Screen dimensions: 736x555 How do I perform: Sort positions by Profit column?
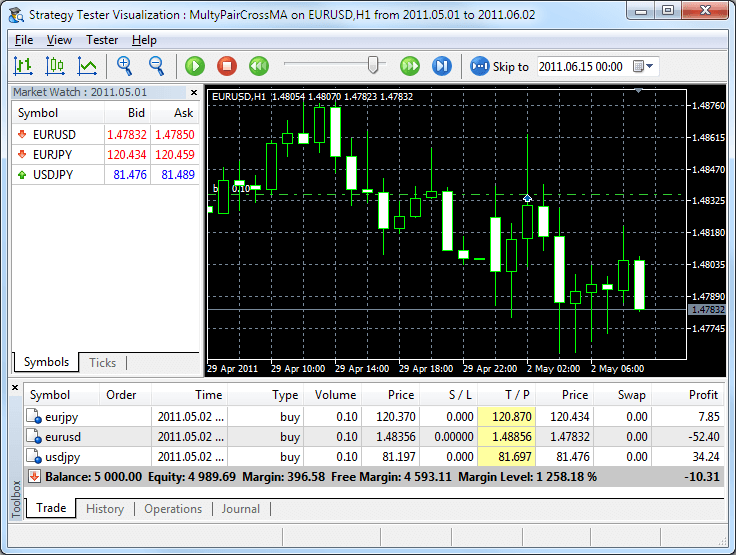(x=688, y=395)
